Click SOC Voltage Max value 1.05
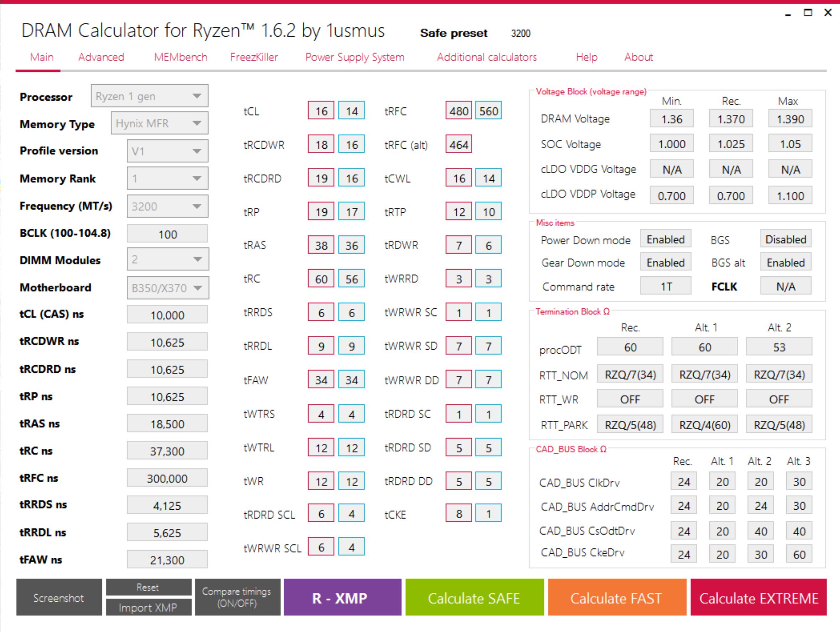Screen dimensions: 840x632 [x=790, y=143]
